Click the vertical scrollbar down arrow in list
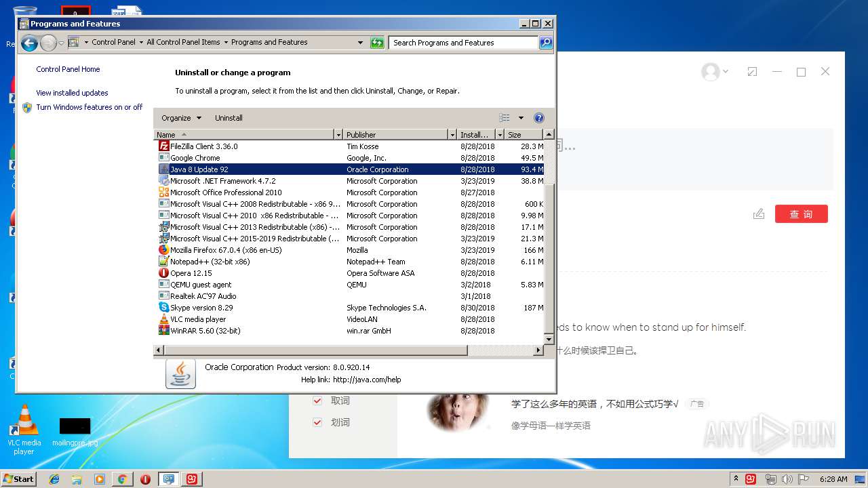 point(549,340)
